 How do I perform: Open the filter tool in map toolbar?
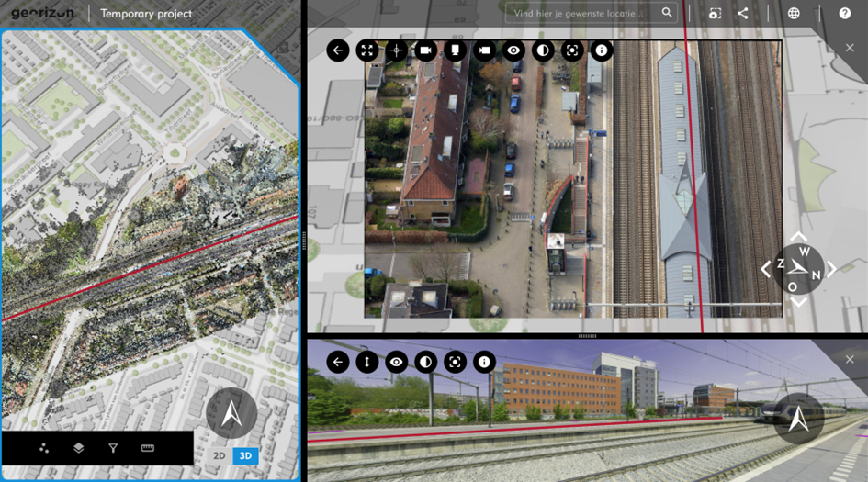coord(113,448)
